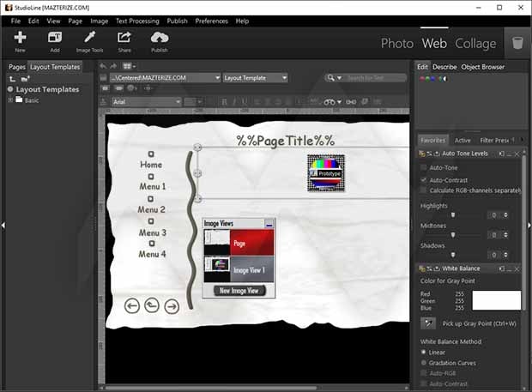Click the tree level-up icon in left panel
532x392 pixels.
[x=13, y=79]
